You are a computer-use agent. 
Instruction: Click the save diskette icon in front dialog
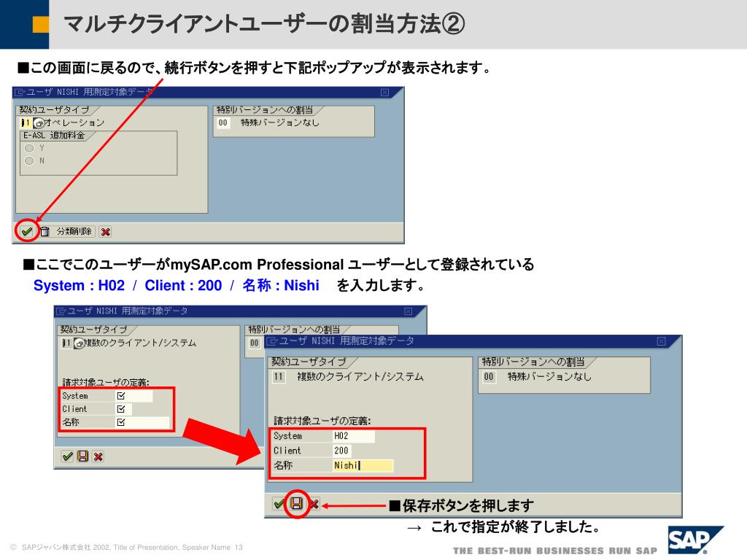(x=296, y=503)
